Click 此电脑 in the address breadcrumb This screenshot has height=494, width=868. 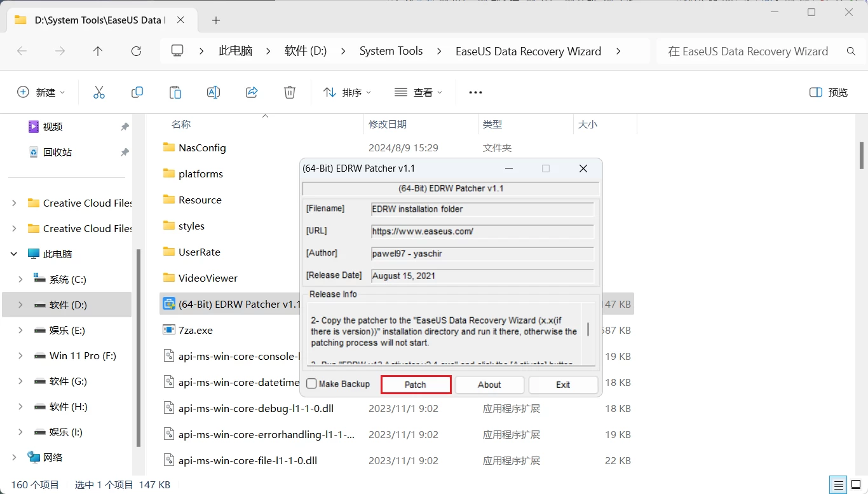[x=236, y=51]
